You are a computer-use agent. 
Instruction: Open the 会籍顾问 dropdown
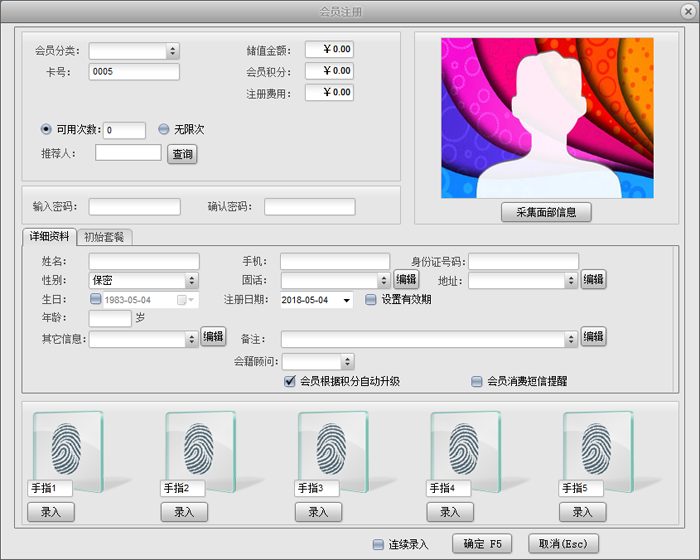[x=348, y=362]
